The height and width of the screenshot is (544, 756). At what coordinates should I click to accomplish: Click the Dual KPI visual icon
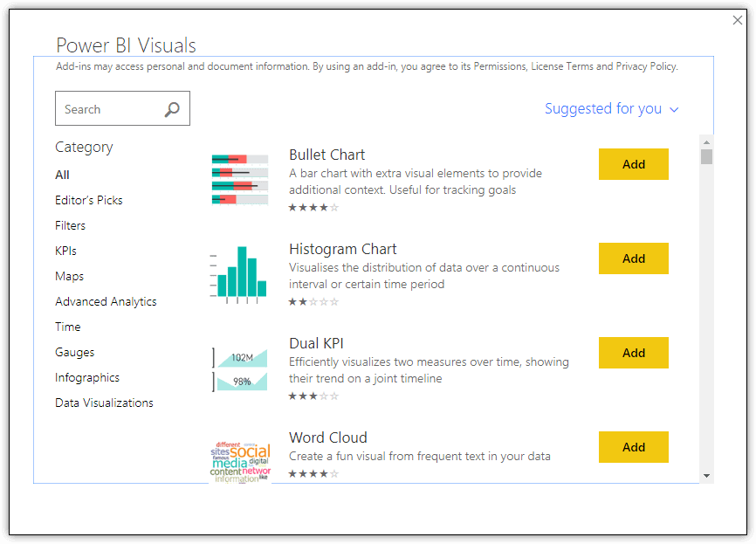tap(239, 369)
